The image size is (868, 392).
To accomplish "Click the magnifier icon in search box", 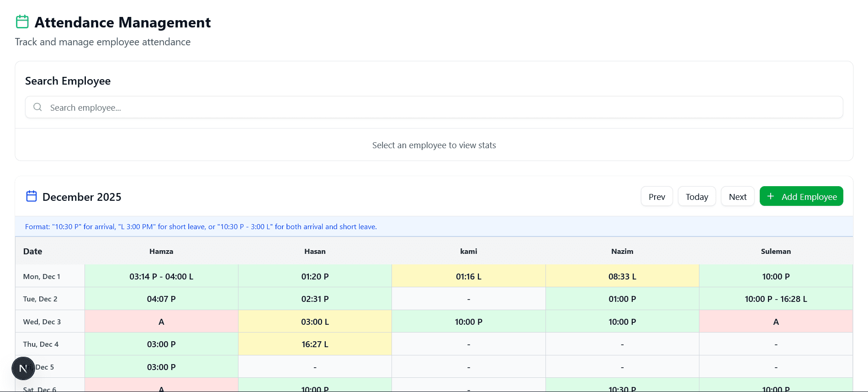I will [38, 107].
